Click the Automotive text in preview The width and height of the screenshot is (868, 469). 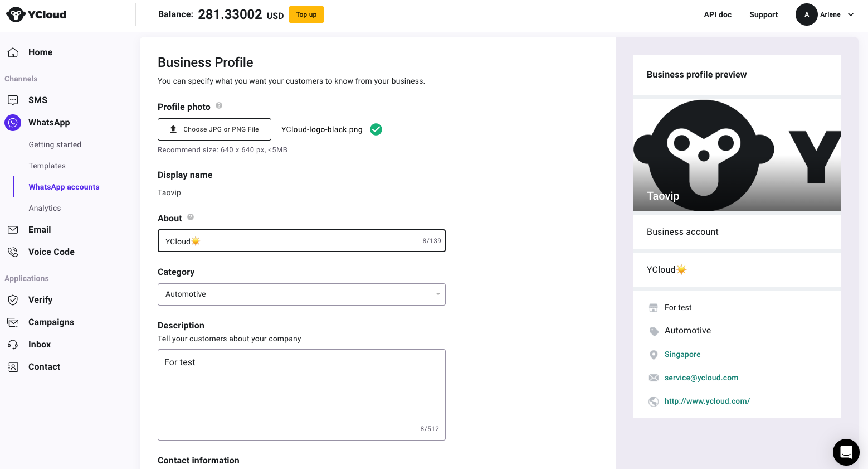coord(687,331)
